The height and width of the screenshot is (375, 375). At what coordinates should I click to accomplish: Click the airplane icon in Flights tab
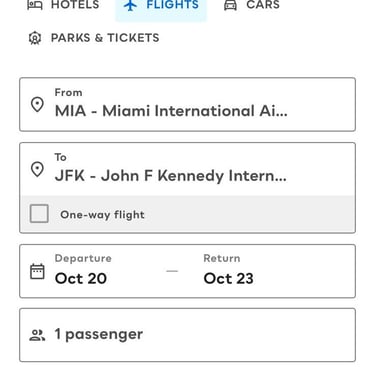130,5
